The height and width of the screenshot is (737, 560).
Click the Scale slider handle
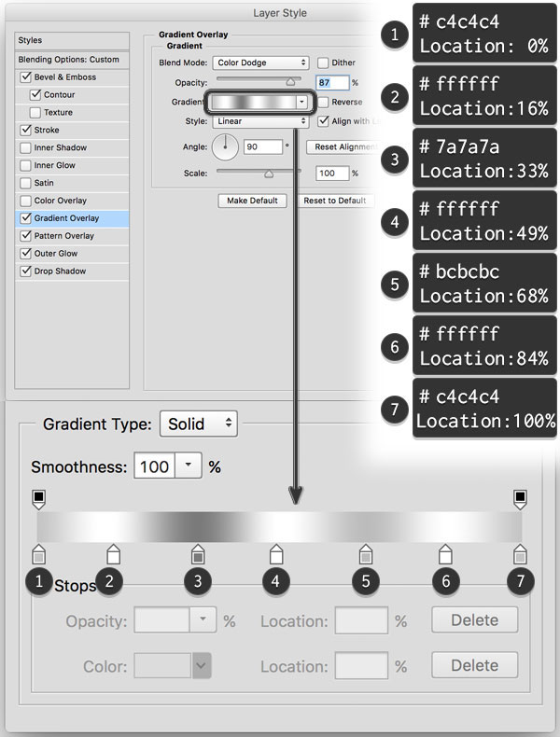pyautogui.click(x=269, y=174)
